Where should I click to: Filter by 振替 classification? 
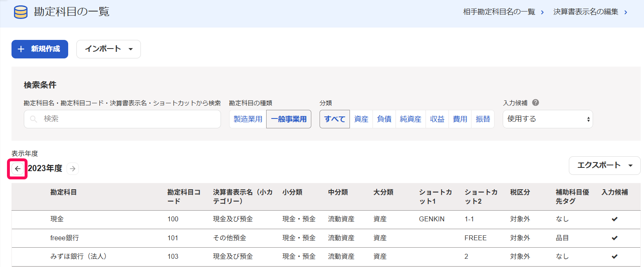pyautogui.click(x=483, y=119)
